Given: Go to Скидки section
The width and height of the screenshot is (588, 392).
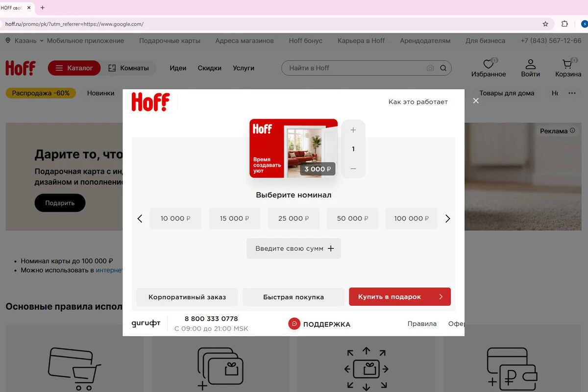Looking at the screenshot, I should (210, 68).
